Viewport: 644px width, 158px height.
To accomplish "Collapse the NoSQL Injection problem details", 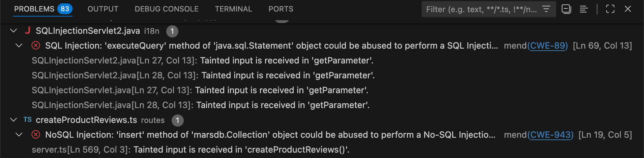I will pos(19,135).
